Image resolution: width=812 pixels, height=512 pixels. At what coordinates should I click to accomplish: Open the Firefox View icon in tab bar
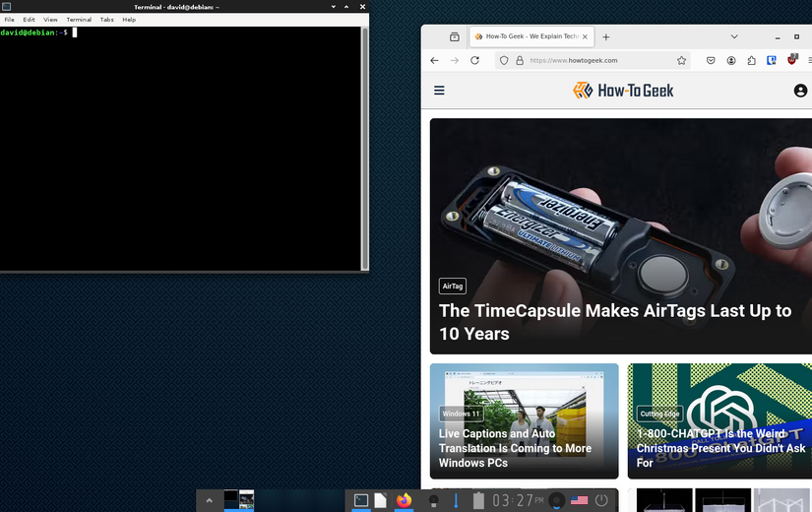455,36
